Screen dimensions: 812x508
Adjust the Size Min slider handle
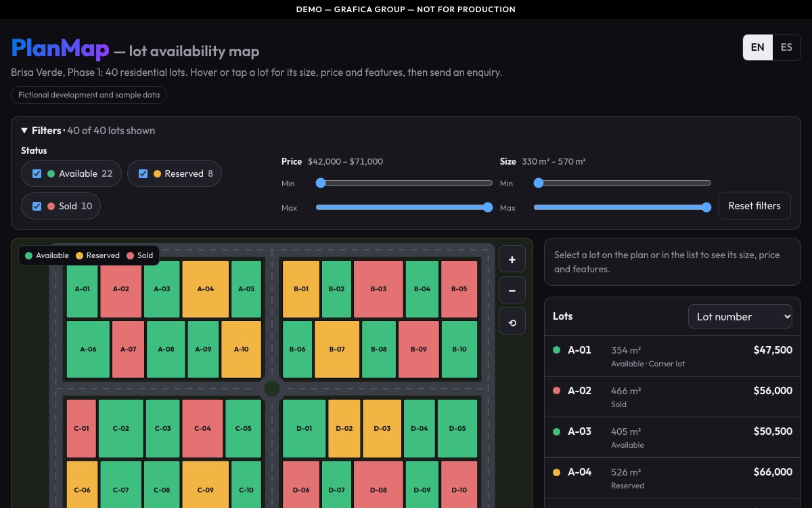pyautogui.click(x=539, y=183)
